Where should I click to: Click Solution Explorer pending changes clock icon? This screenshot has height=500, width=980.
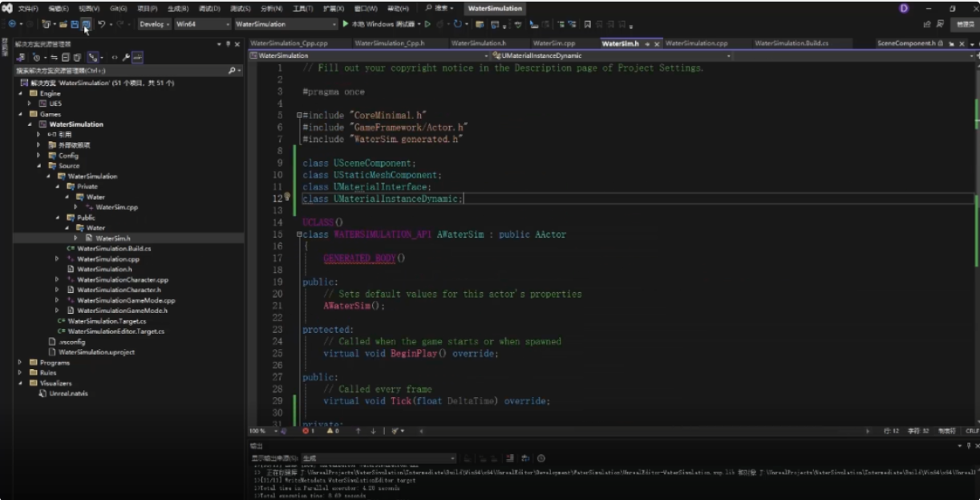tap(36, 58)
